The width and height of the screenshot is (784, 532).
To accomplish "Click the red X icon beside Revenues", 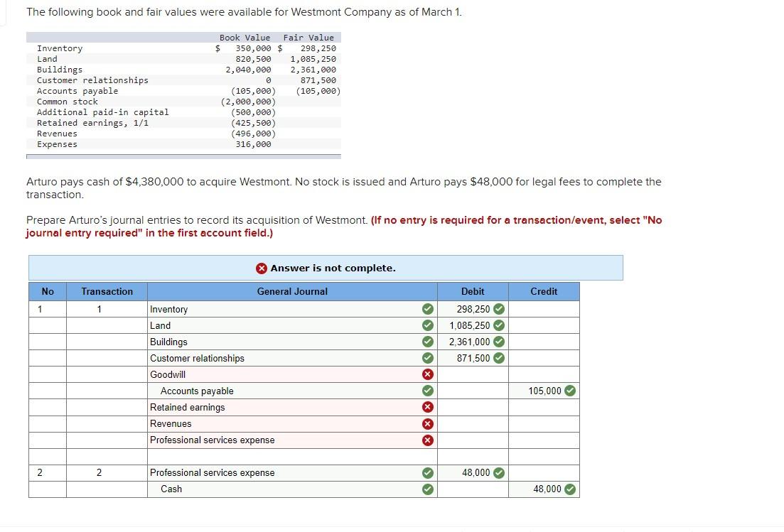I will click(x=427, y=424).
